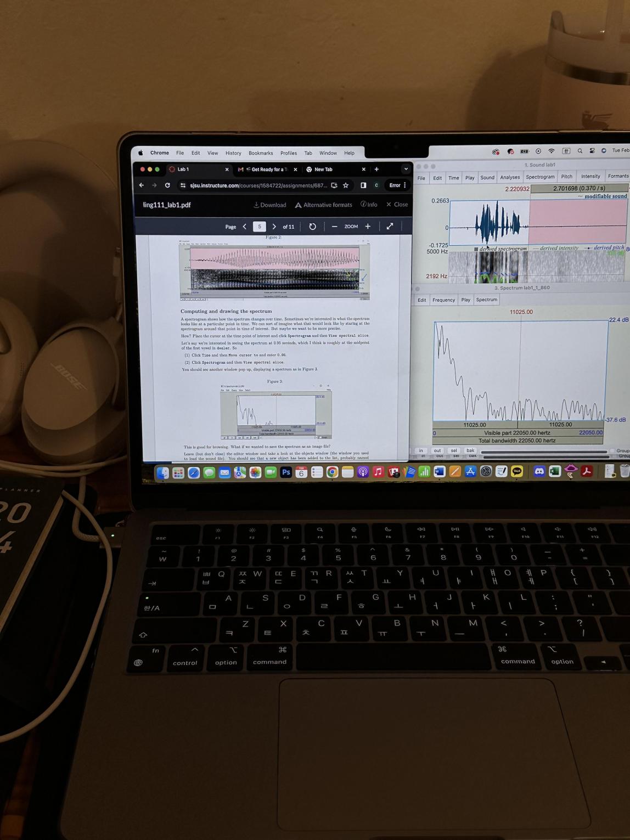Open the Spectrogram menu in the Sound editor
630x840 pixels.
tap(540, 177)
